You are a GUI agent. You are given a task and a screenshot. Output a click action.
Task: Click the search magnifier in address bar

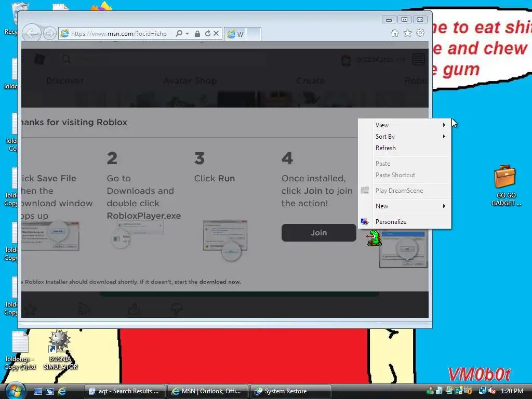point(179,33)
